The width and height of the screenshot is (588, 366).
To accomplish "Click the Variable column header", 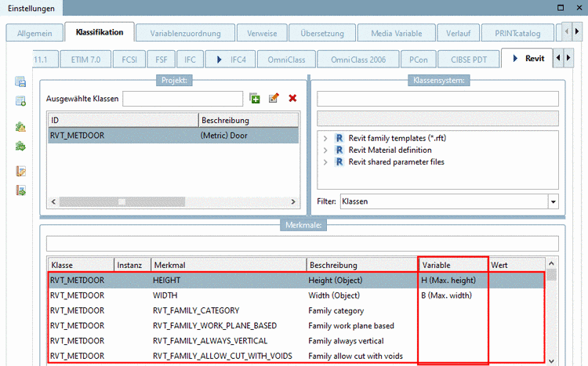I will click(x=453, y=265).
